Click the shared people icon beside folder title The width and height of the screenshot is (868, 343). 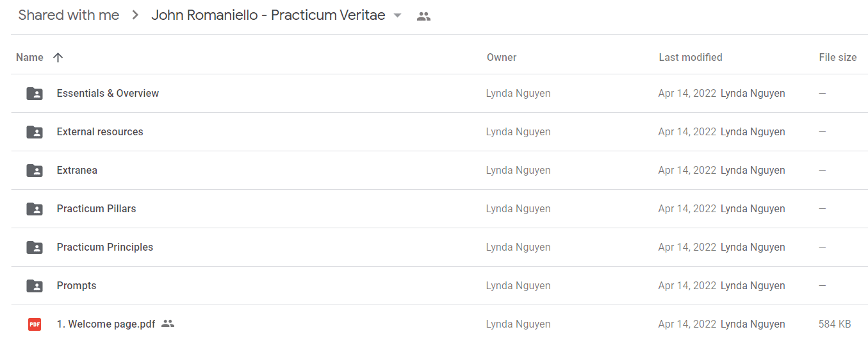coord(423,17)
